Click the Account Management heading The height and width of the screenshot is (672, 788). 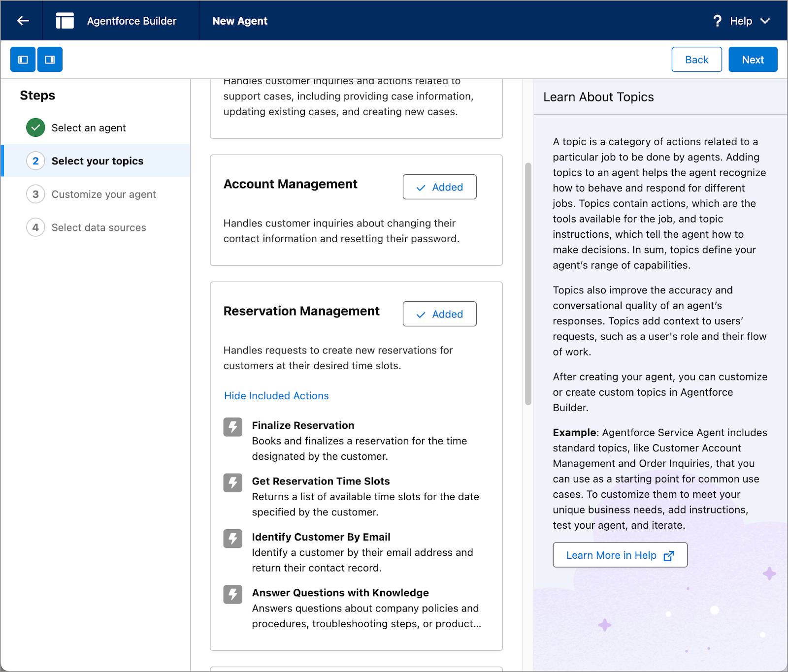point(291,184)
